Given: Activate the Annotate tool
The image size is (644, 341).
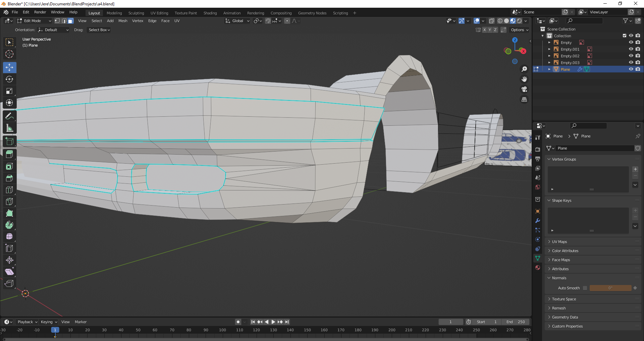Looking at the screenshot, I should click(x=9, y=116).
